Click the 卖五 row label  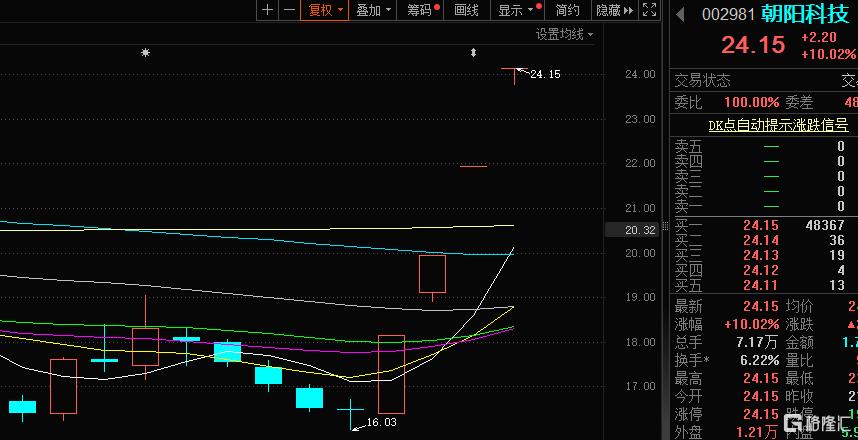click(688, 147)
